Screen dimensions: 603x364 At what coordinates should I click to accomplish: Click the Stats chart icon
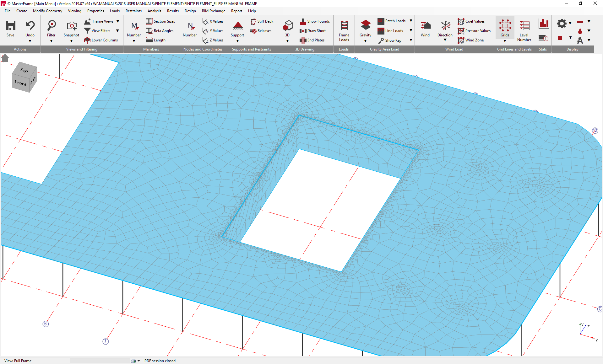[543, 24]
